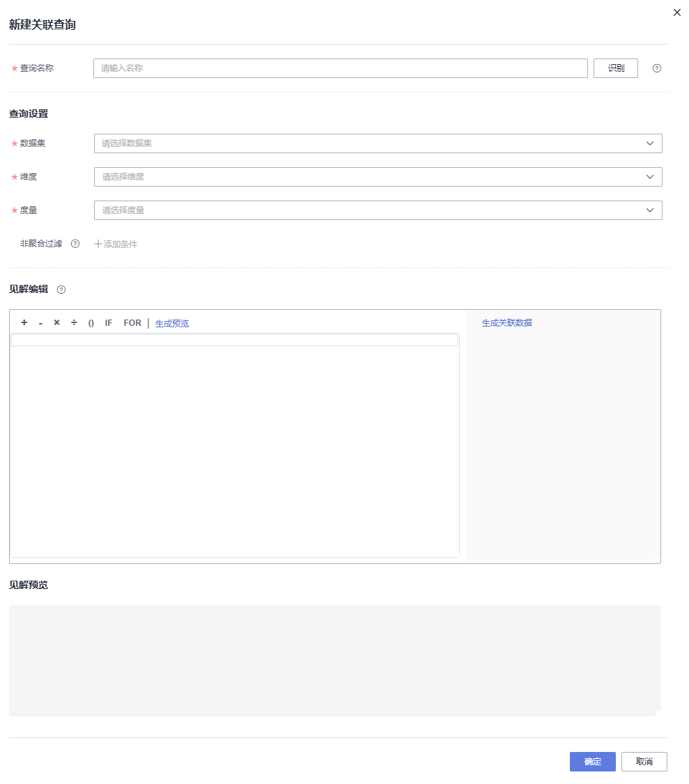The image size is (689, 784).
Task: Click the help icon beside 非聚合过滤
Action: [75, 244]
